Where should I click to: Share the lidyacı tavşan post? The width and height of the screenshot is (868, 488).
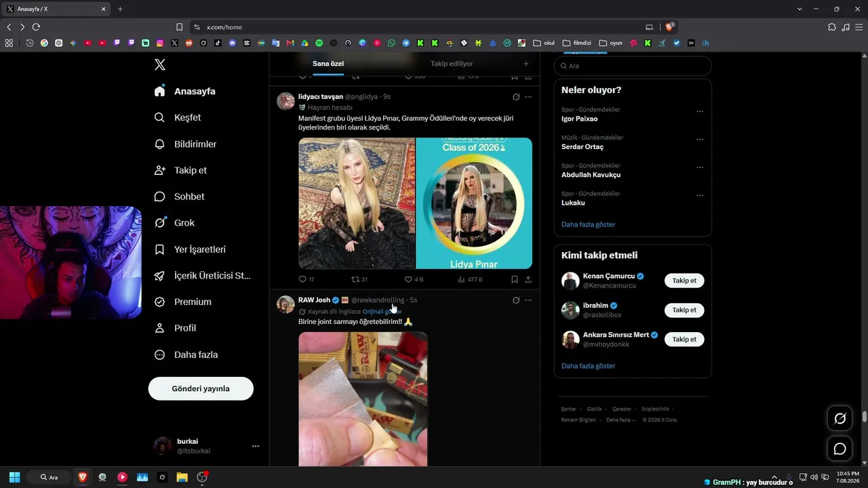528,279
